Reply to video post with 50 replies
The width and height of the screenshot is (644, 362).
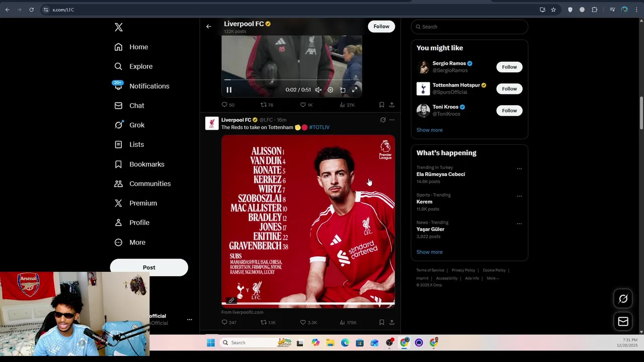pyautogui.click(x=228, y=105)
